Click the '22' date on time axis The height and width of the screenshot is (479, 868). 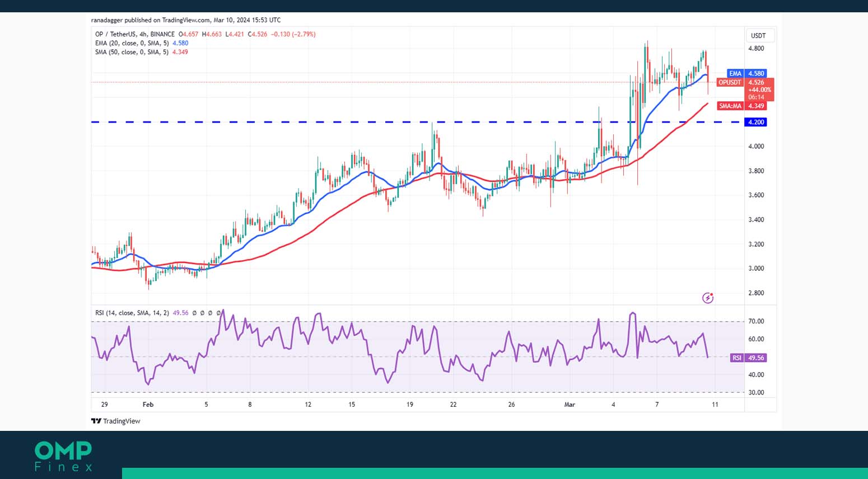453,405
